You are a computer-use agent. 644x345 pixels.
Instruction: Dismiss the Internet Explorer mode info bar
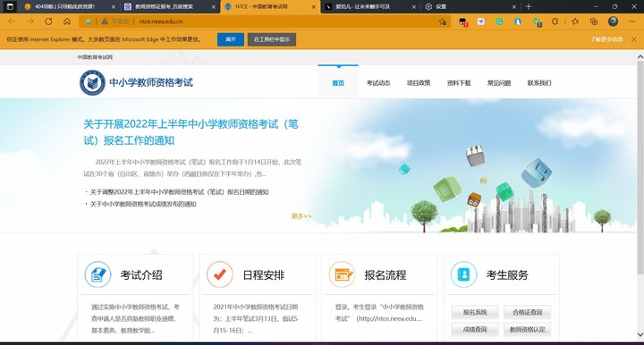click(x=634, y=39)
